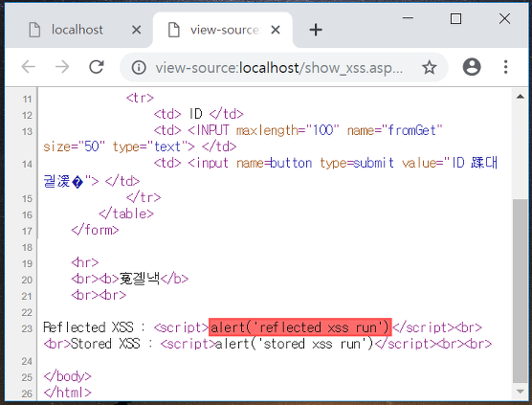
Task: Minimize the Chrome window
Action: click(x=408, y=18)
